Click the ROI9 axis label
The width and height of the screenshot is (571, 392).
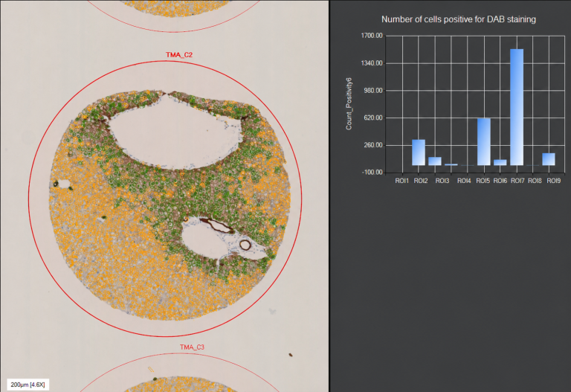click(x=553, y=181)
